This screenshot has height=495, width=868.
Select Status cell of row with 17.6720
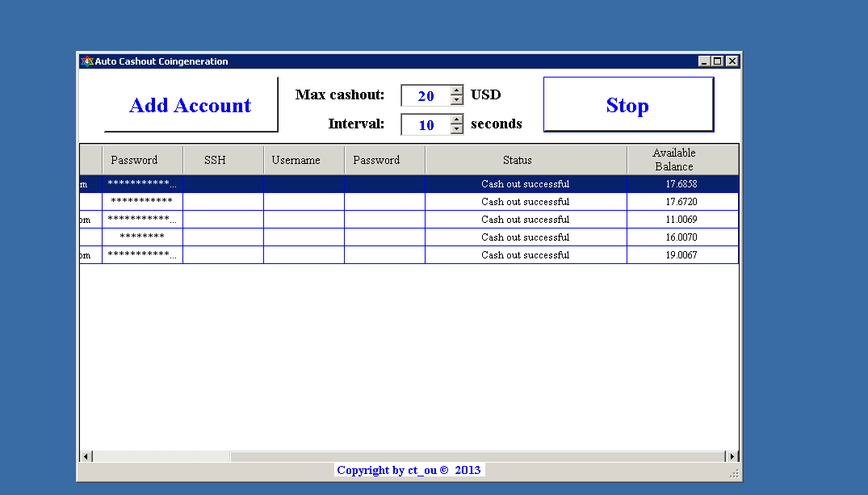(526, 202)
